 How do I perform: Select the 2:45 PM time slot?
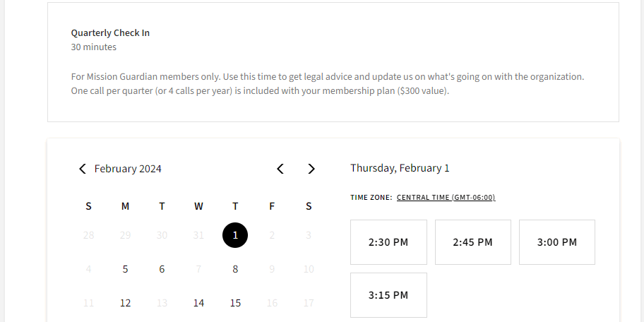point(472,242)
